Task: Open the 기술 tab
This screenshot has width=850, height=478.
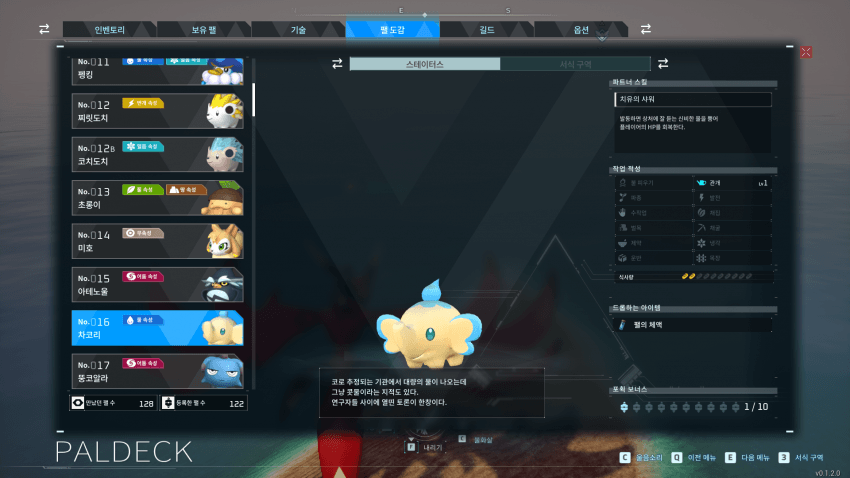Action: 298,30
